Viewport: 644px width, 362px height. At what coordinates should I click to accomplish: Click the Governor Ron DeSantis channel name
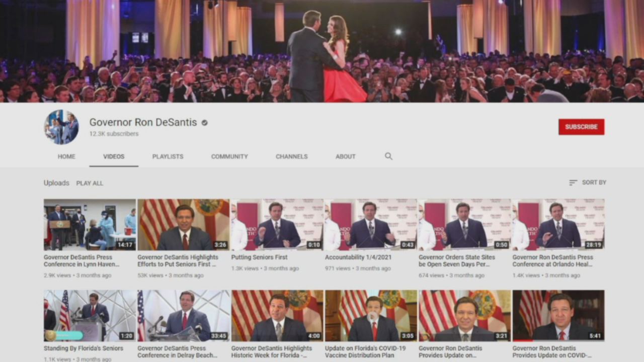(143, 122)
